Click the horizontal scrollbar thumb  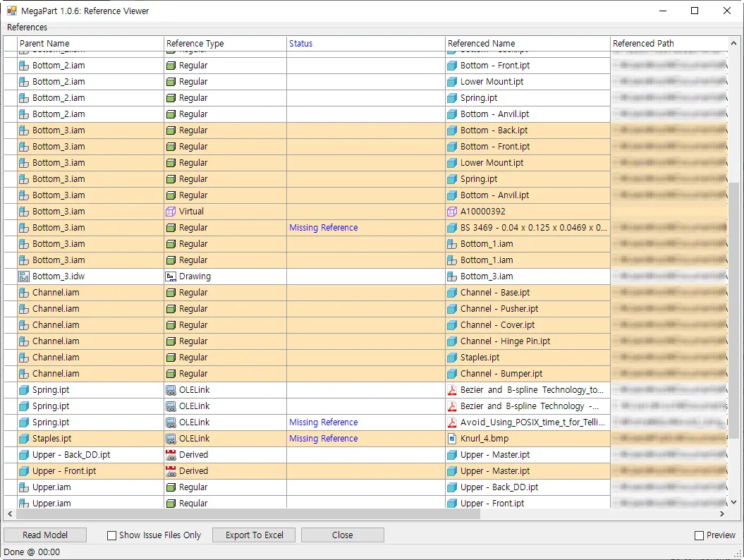point(248,514)
